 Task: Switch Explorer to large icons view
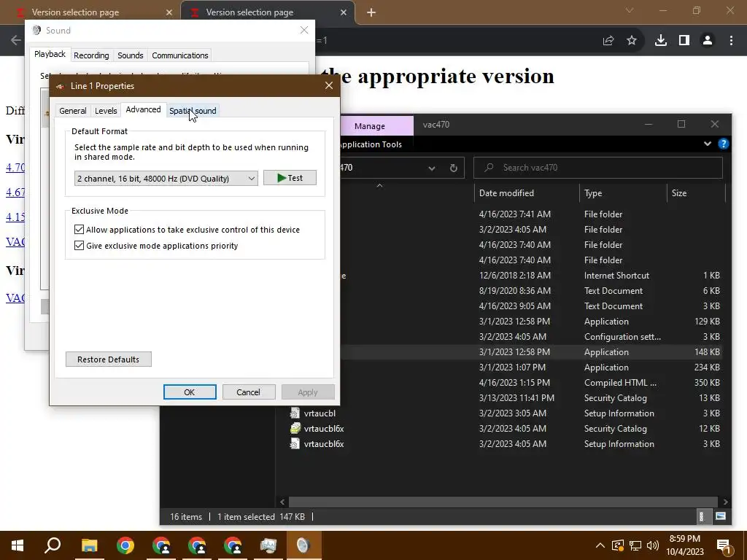pyautogui.click(x=720, y=516)
